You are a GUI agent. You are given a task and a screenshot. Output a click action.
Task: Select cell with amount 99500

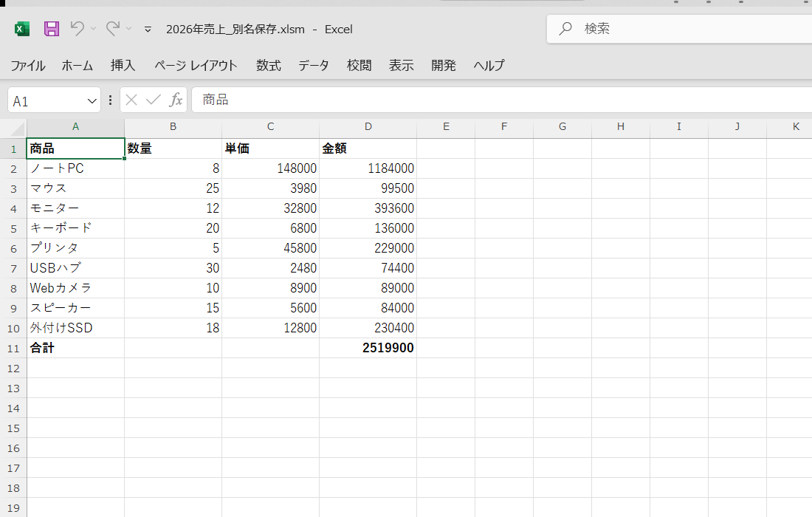[368, 188]
